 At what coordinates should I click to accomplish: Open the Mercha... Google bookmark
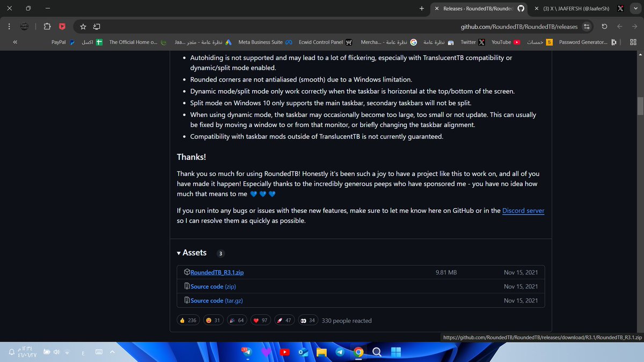point(389,42)
